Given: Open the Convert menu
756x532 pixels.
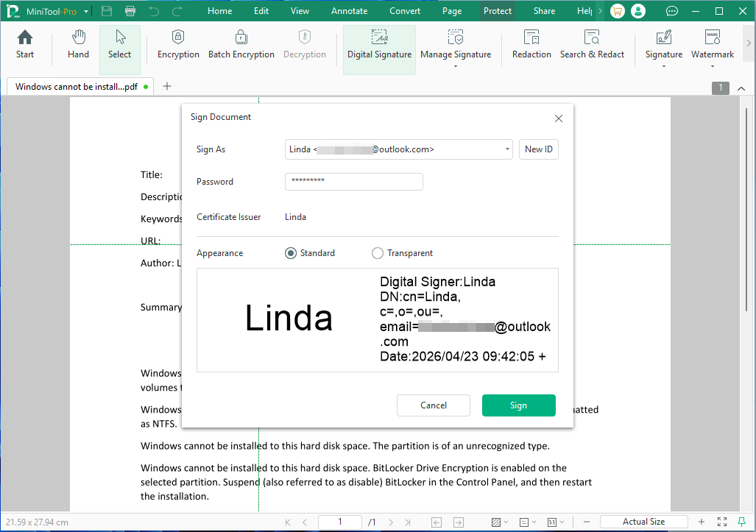Looking at the screenshot, I should pyautogui.click(x=405, y=10).
